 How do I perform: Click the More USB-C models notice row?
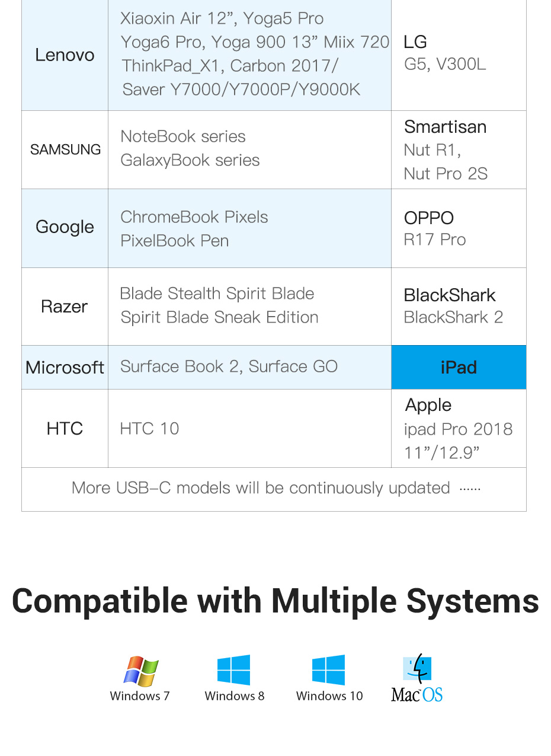click(274, 489)
